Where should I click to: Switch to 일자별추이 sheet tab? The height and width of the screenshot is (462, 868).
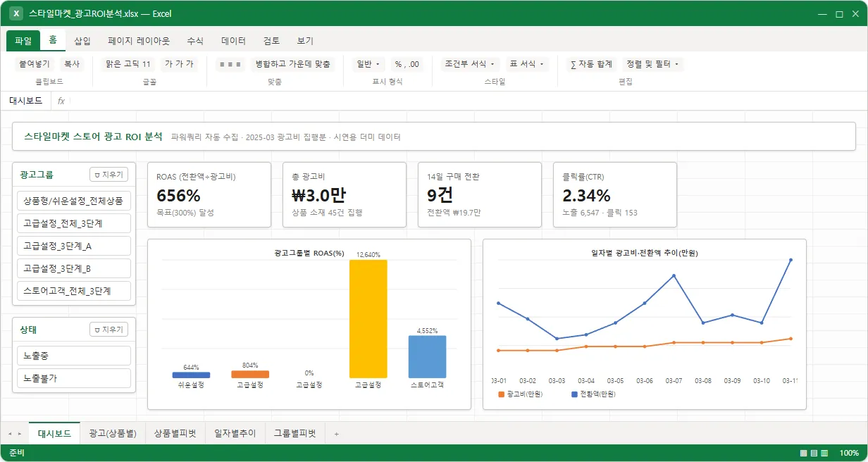pos(235,434)
